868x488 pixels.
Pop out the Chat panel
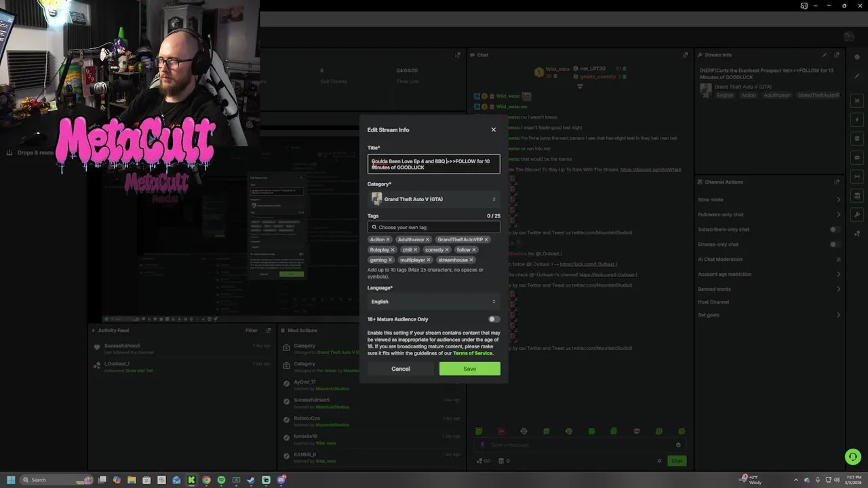click(x=686, y=55)
